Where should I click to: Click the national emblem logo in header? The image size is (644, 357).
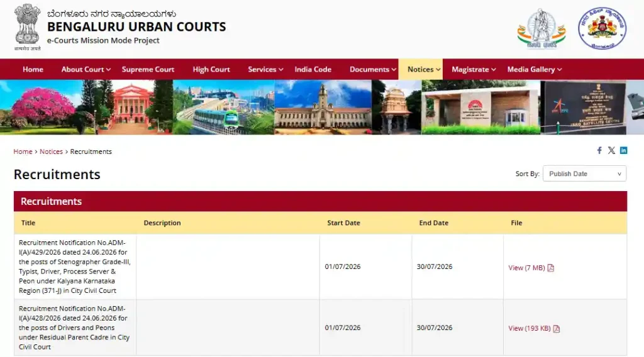pos(27,27)
